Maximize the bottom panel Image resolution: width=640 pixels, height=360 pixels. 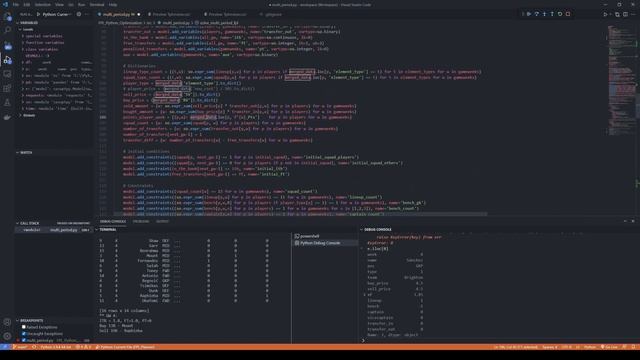coord(625,221)
